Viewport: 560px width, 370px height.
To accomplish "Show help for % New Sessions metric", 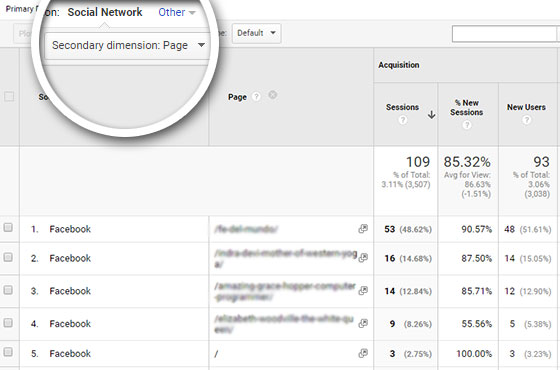I will [x=467, y=125].
